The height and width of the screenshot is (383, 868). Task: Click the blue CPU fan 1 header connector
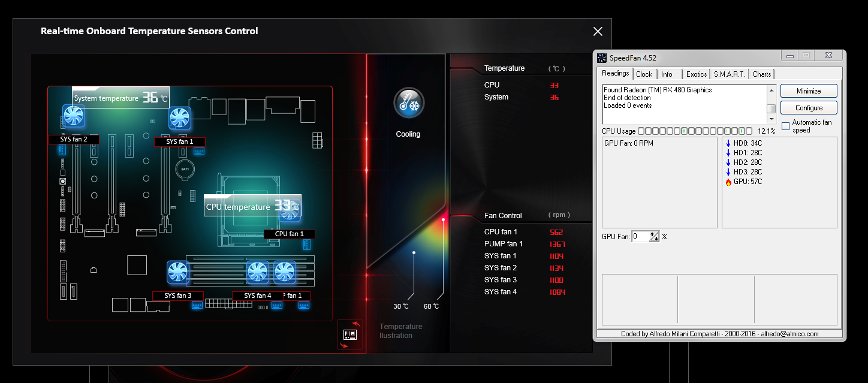click(x=306, y=244)
